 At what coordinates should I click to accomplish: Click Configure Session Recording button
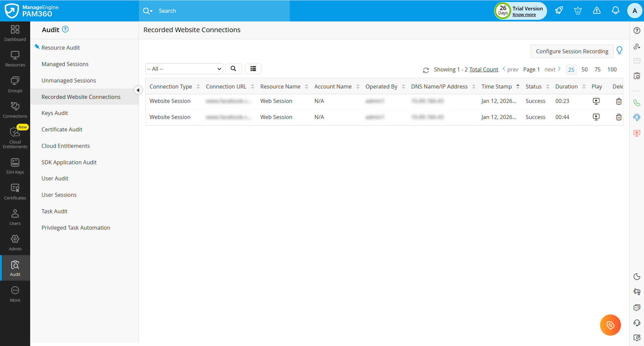tap(572, 51)
